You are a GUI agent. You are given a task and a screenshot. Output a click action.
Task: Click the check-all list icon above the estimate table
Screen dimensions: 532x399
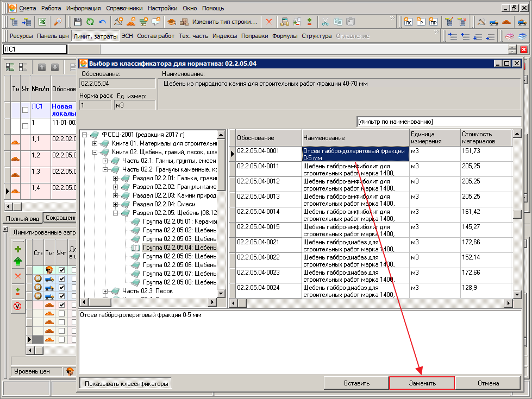pos(10,67)
